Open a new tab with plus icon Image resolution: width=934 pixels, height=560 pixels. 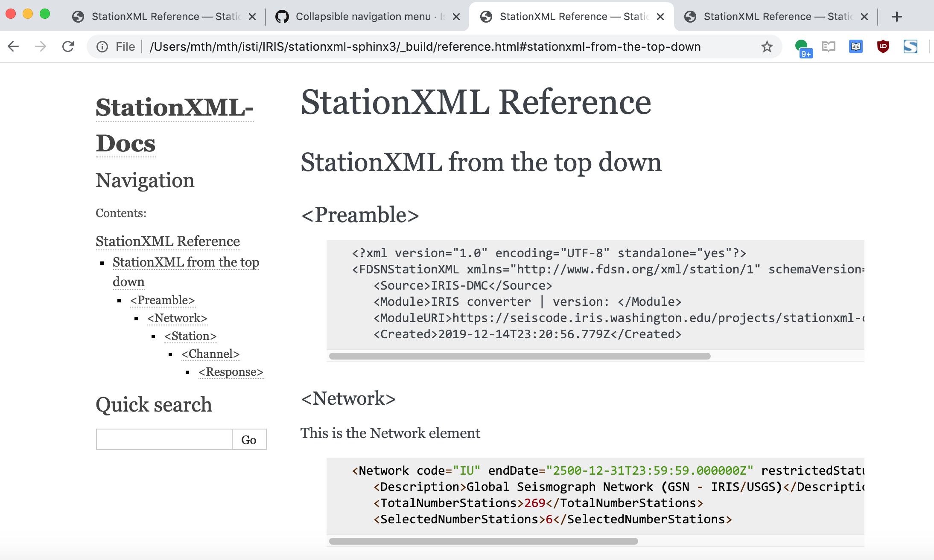pyautogui.click(x=897, y=17)
